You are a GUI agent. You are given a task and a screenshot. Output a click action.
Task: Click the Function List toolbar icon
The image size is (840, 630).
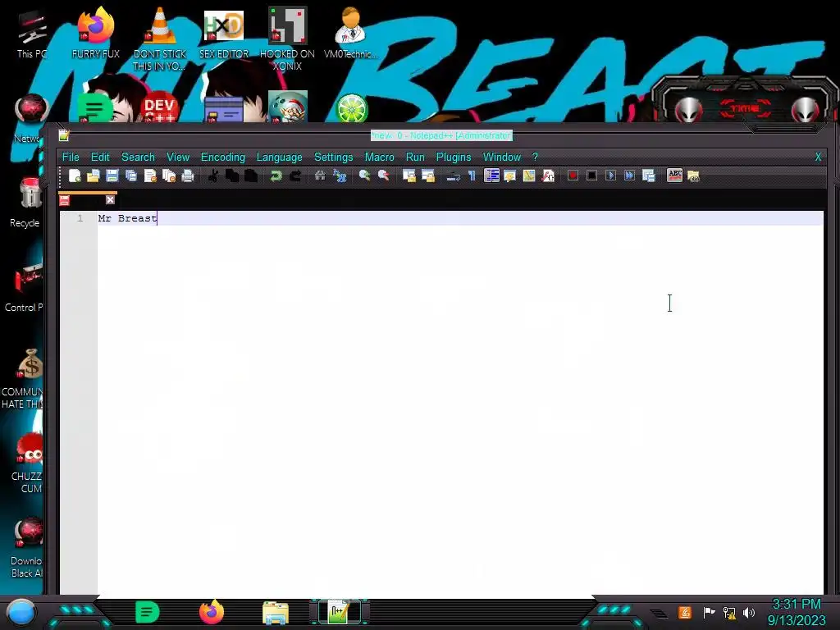[547, 176]
